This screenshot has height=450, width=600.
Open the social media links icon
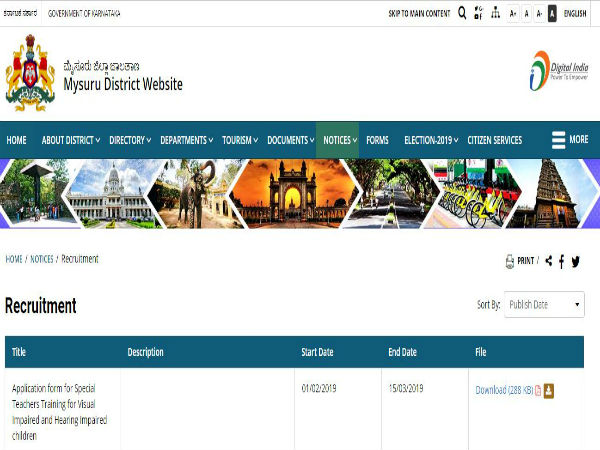pos(478,13)
